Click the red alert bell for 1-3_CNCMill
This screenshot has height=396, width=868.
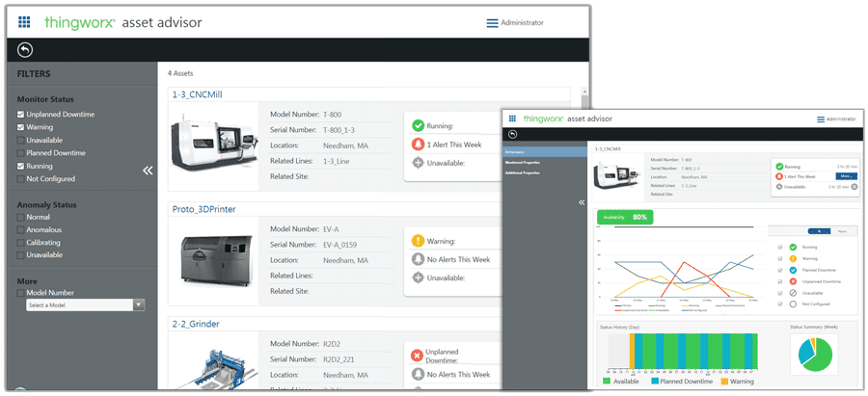(x=418, y=145)
